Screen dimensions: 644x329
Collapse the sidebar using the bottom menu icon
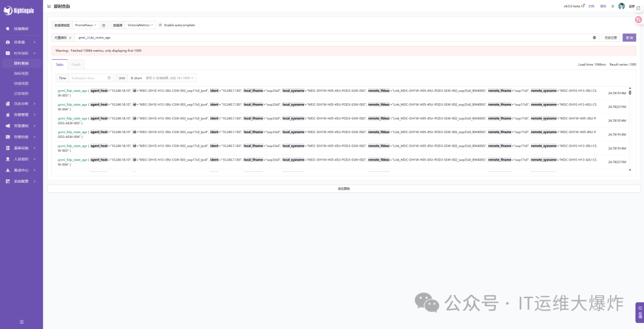(21, 322)
